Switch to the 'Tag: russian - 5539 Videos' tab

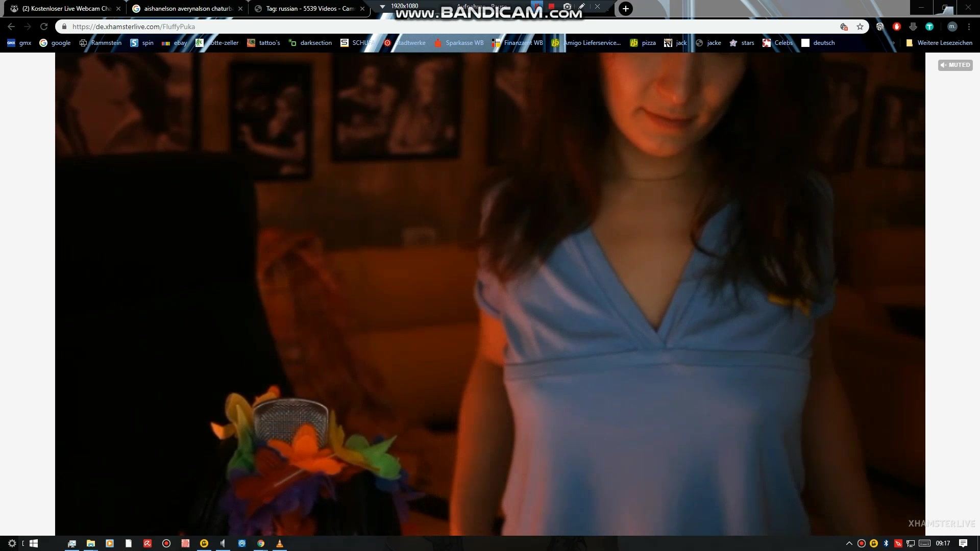[310, 9]
